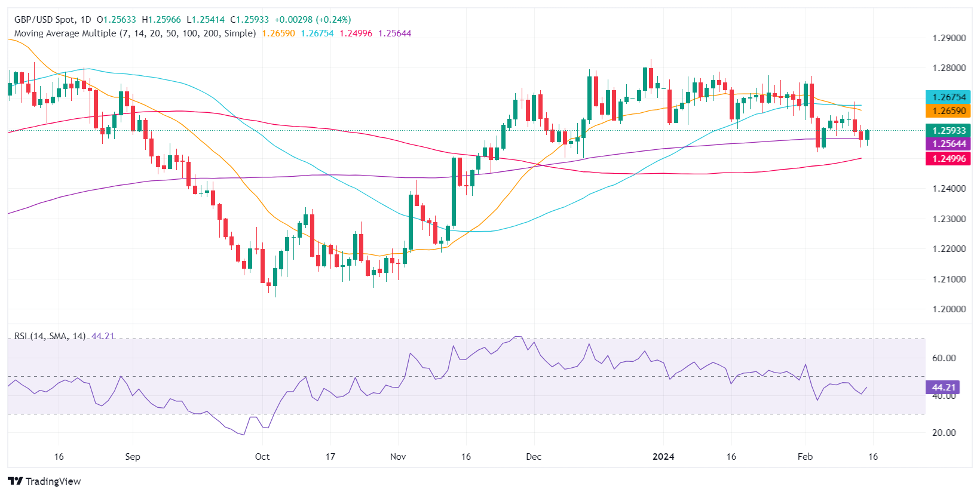Click the 1.22000 price axis label
Image resolution: width=980 pixels, height=495 pixels.
[949, 249]
